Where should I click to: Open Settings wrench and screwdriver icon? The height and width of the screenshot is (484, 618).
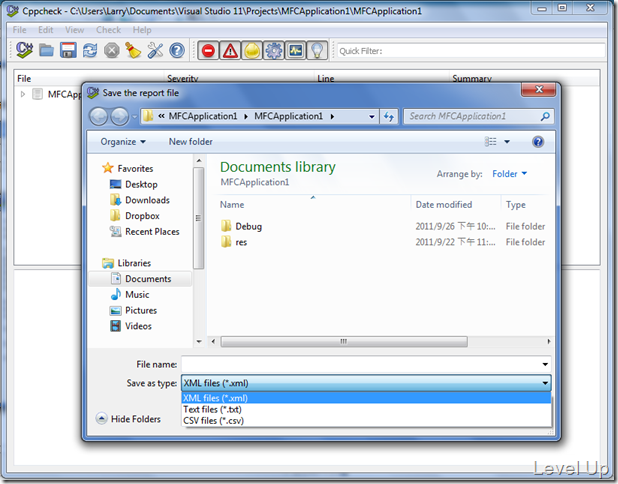point(155,50)
